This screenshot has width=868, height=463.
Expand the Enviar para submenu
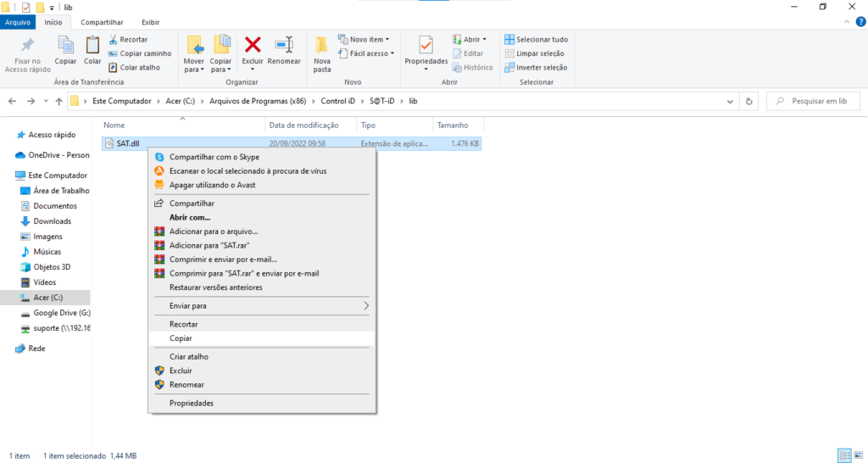[x=259, y=305]
